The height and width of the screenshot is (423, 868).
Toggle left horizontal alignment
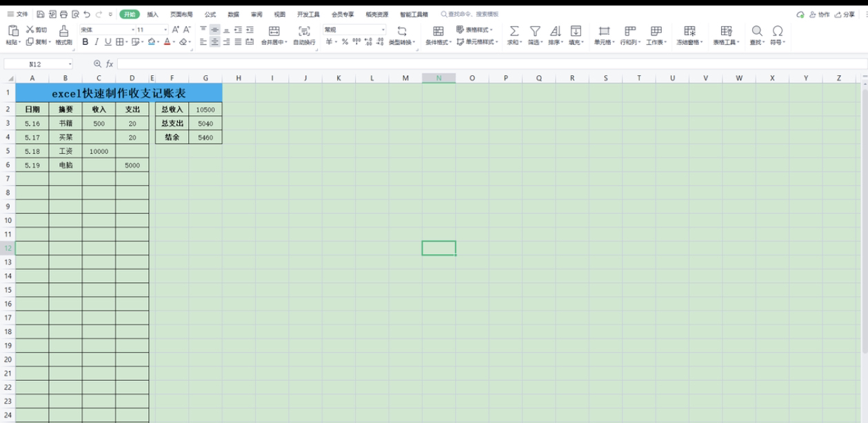click(x=203, y=42)
